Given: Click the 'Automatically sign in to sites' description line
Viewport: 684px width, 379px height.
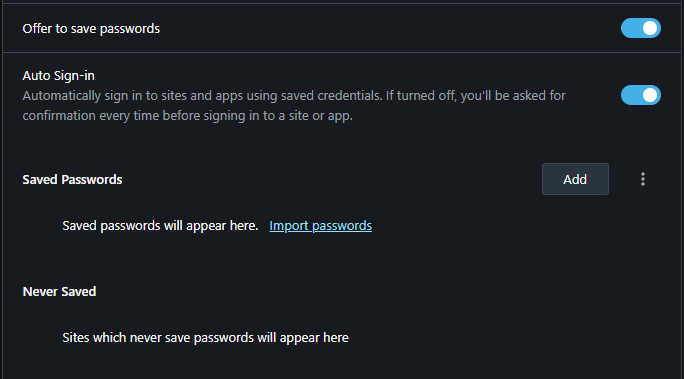Looking at the screenshot, I should tap(294, 96).
